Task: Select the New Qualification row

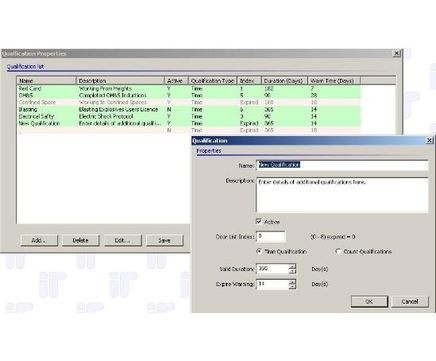Action: point(189,123)
